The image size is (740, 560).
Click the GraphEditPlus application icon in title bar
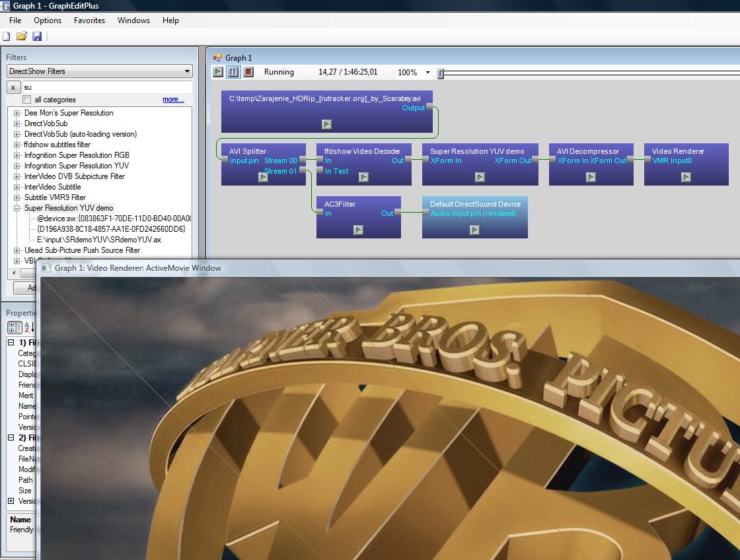5,6
